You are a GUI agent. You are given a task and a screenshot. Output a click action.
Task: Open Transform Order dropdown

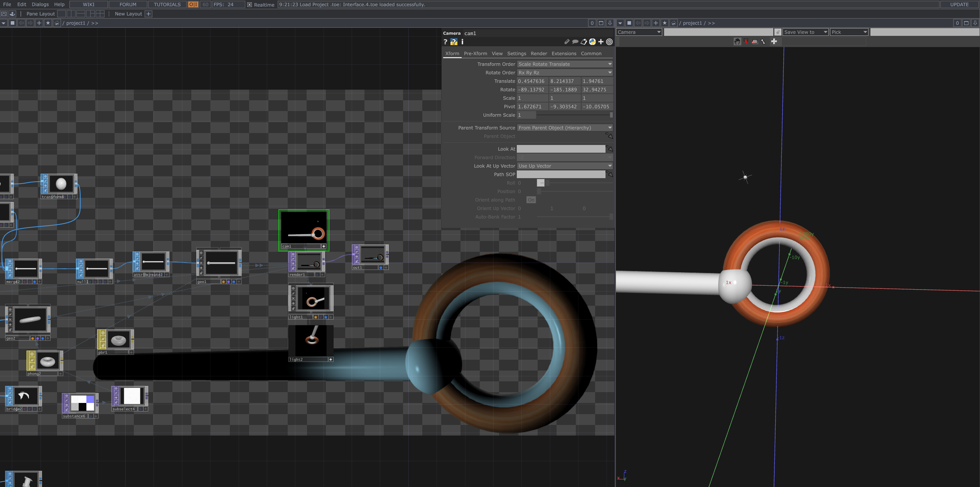click(x=565, y=64)
